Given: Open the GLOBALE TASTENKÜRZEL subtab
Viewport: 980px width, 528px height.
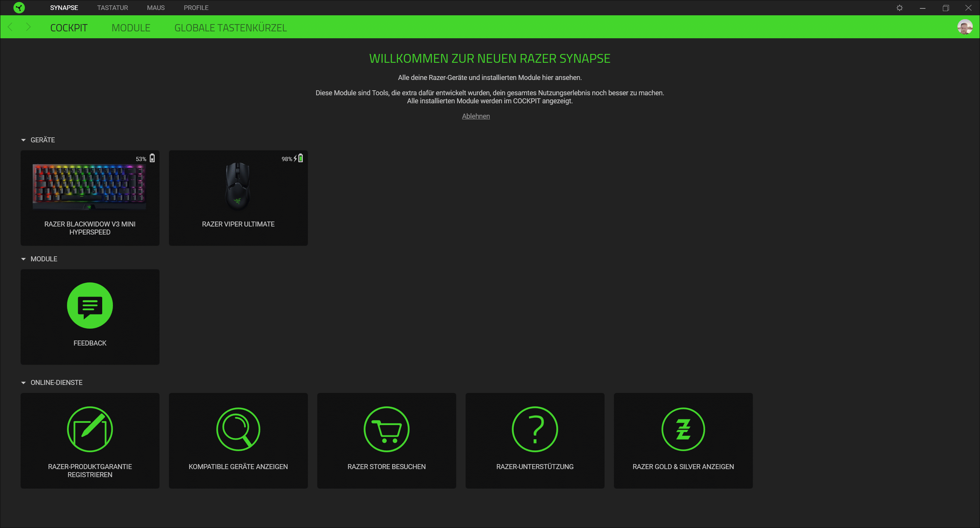Looking at the screenshot, I should point(230,28).
